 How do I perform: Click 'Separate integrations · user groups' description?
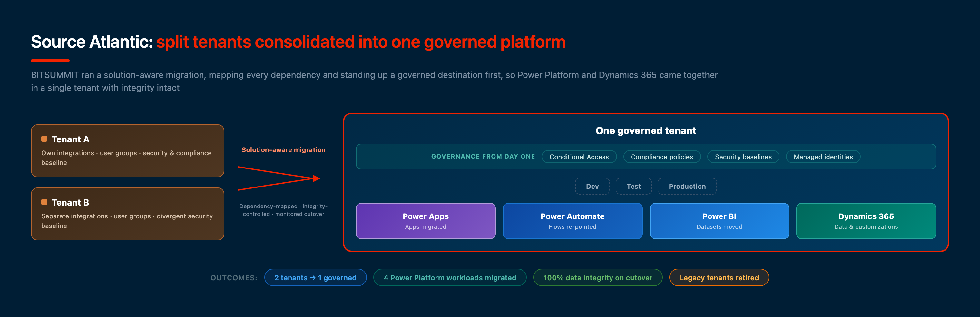pos(127,221)
